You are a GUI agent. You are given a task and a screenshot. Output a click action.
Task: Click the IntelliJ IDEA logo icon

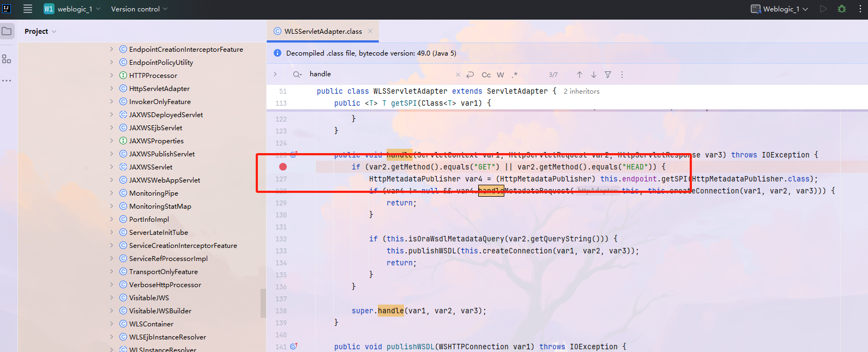(x=7, y=9)
